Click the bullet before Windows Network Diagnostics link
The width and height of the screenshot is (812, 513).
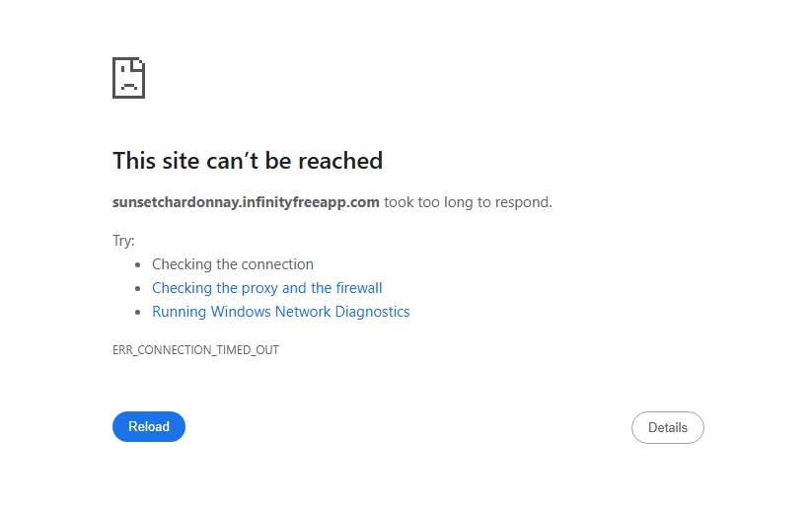[x=138, y=313]
